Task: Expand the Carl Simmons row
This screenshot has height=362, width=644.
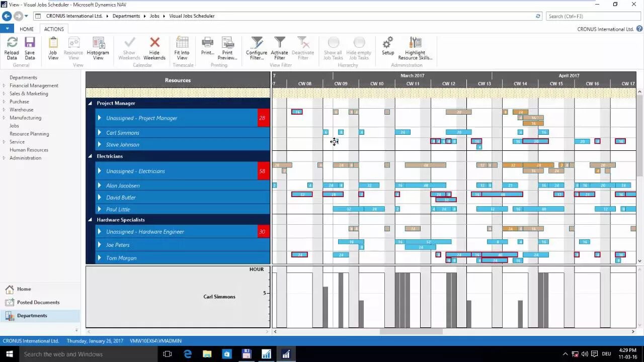Action: (x=99, y=133)
